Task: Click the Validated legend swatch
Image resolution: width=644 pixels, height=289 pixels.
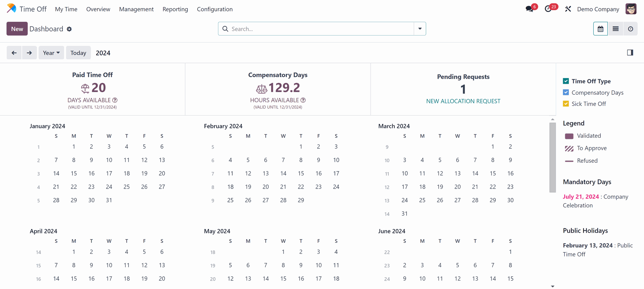Action: [x=569, y=136]
